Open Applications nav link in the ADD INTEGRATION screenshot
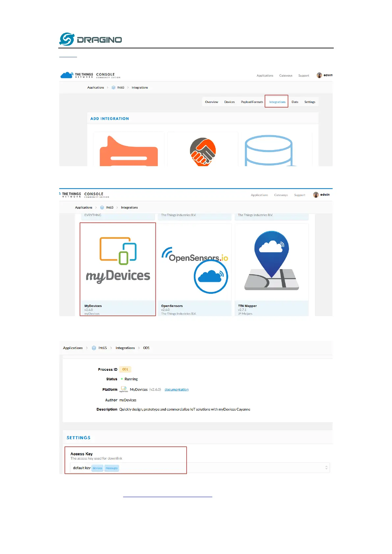Screen dimensions: 392x554 pos(265,76)
